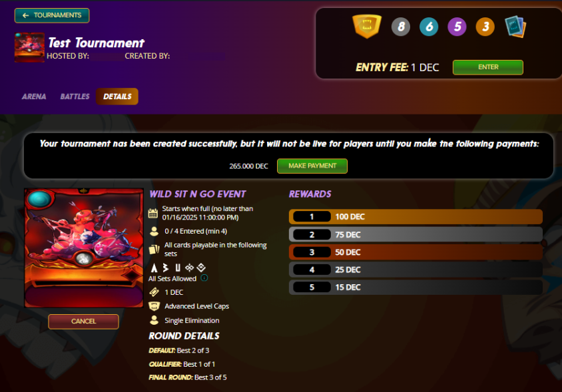Open the All Sets Allowed info icon
The width and height of the screenshot is (562, 392).
204,278
